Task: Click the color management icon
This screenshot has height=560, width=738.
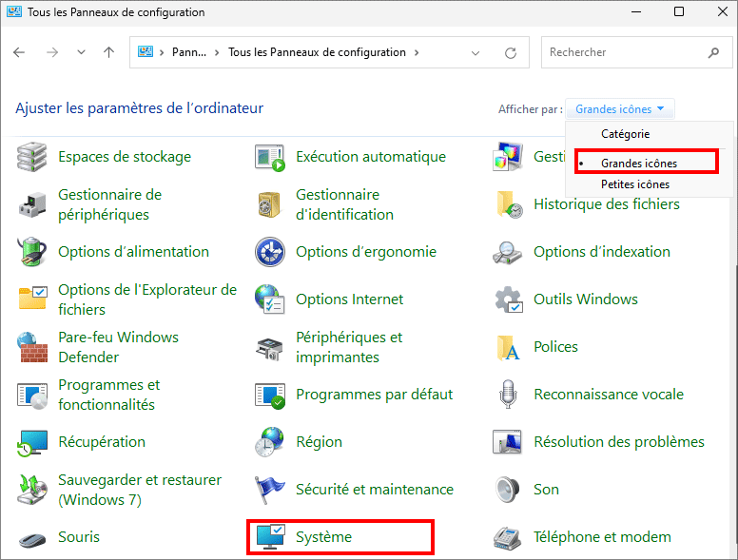Action: pyautogui.click(x=508, y=157)
